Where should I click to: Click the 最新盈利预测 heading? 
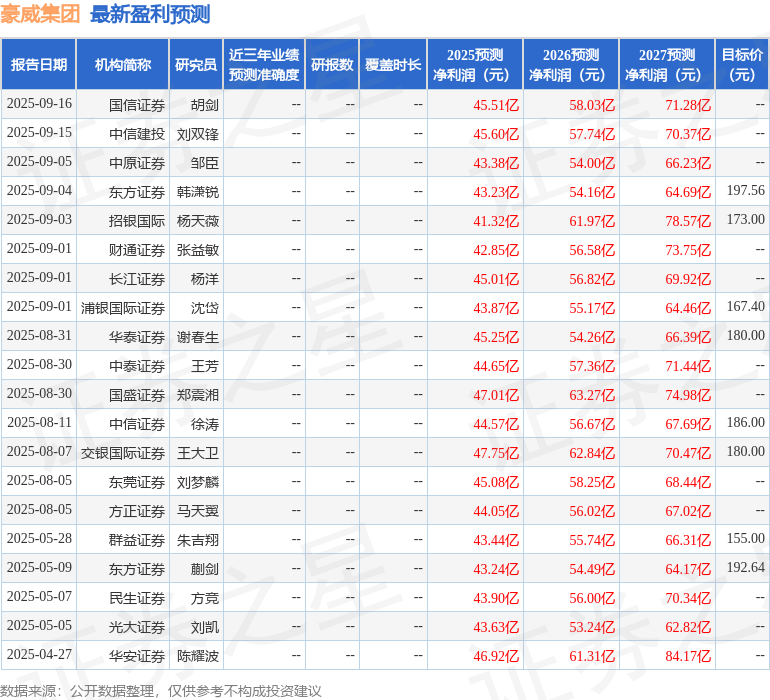click(x=150, y=14)
